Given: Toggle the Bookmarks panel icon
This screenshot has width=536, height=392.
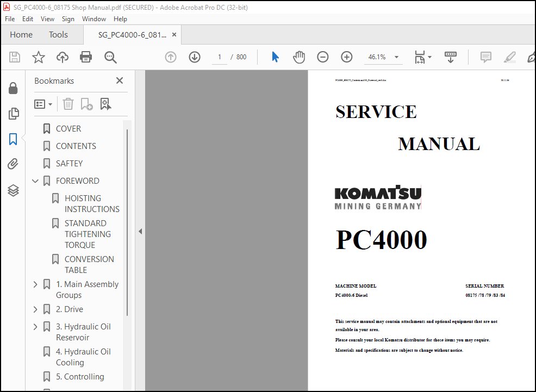Looking at the screenshot, I should [x=13, y=139].
